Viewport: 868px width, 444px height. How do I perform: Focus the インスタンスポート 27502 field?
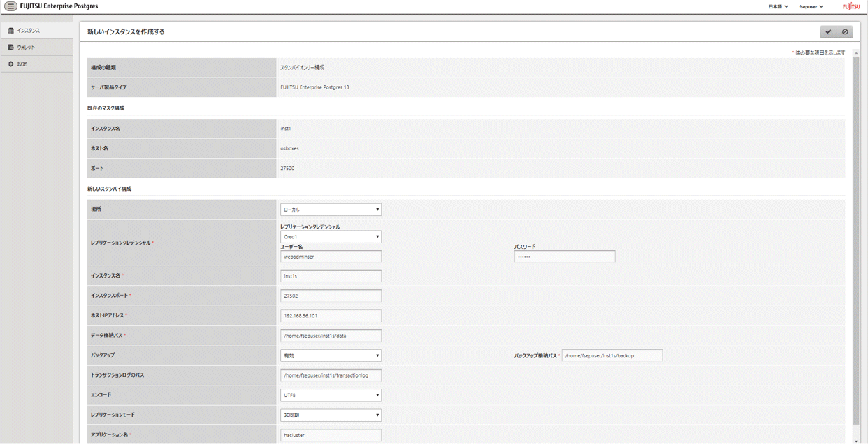click(x=331, y=296)
